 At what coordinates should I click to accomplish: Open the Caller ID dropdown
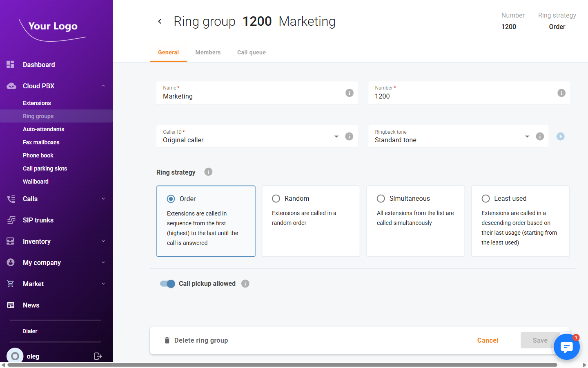(x=336, y=136)
